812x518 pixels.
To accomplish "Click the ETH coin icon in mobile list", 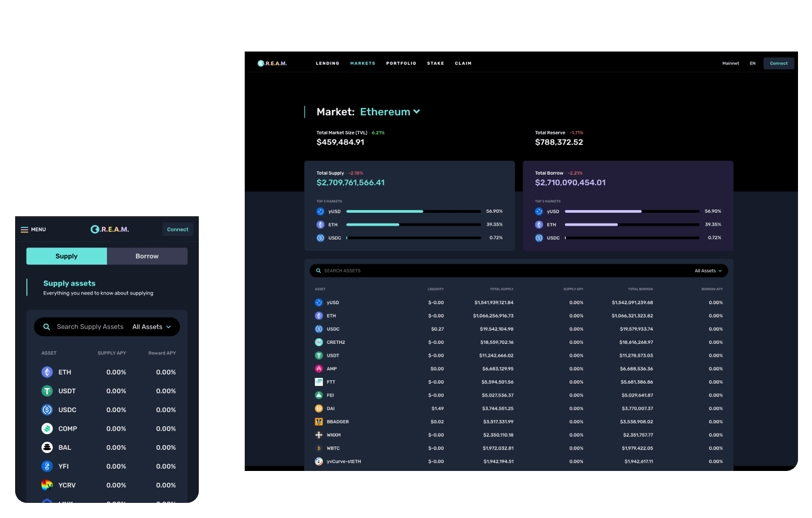I will point(47,372).
